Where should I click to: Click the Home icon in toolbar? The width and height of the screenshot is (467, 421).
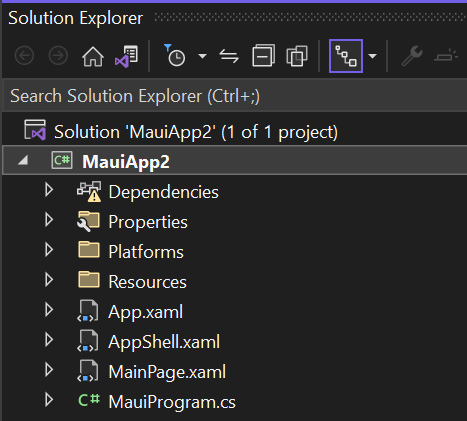coord(93,56)
